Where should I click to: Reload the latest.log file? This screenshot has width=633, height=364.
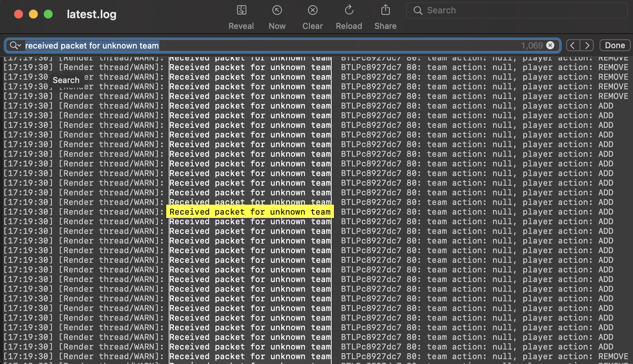pyautogui.click(x=349, y=10)
